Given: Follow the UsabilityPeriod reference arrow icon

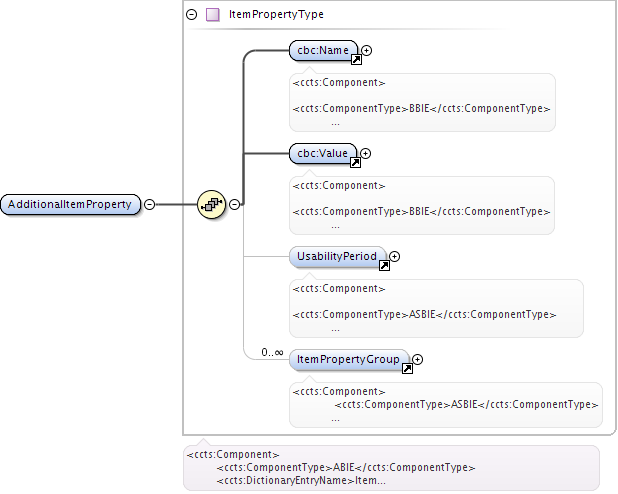Looking at the screenshot, I should 384,266.
